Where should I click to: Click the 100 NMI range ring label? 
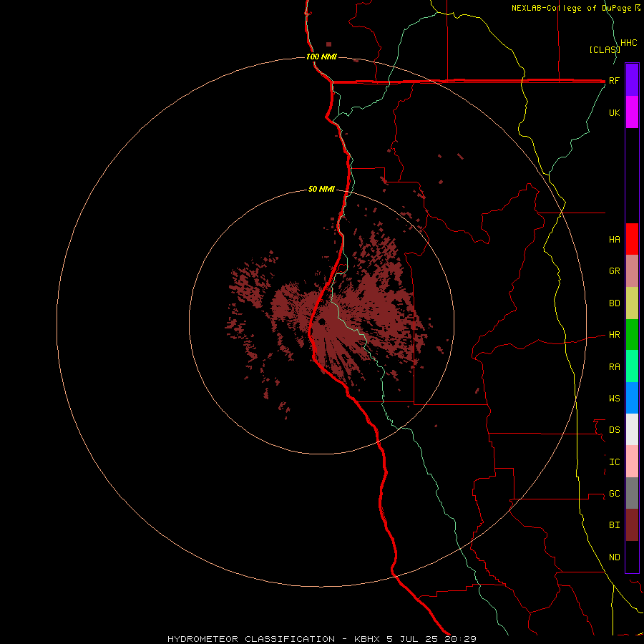321,57
